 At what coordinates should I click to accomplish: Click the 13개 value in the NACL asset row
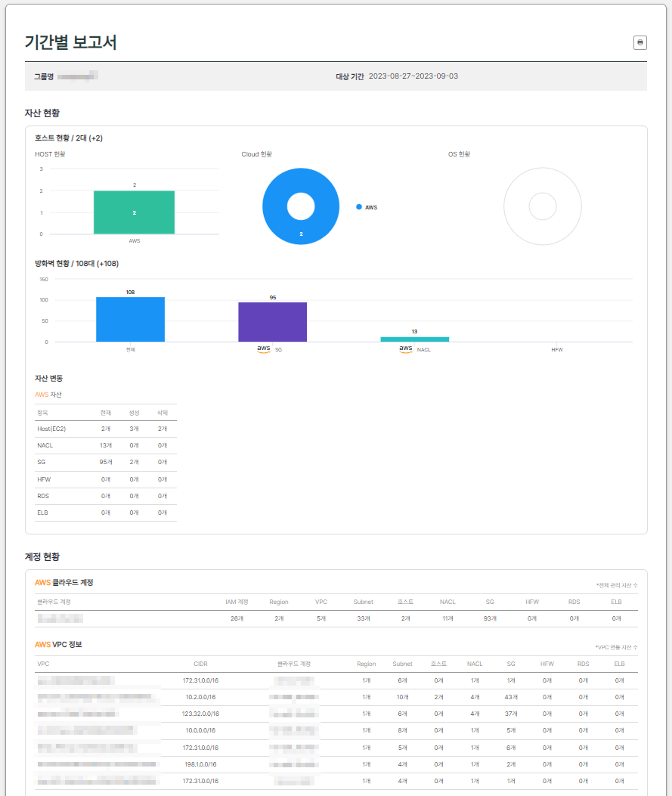[x=106, y=445]
